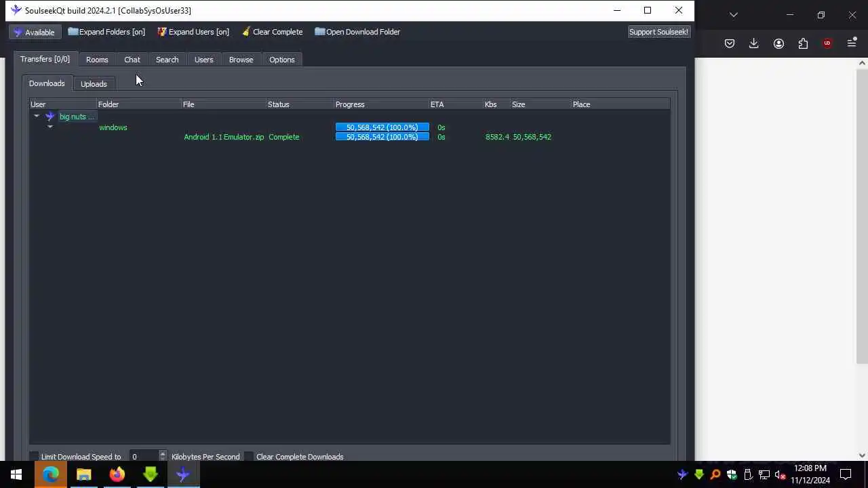The image size is (868, 488).
Task: Click the speed limit spinner arrows
Action: [x=162, y=457]
